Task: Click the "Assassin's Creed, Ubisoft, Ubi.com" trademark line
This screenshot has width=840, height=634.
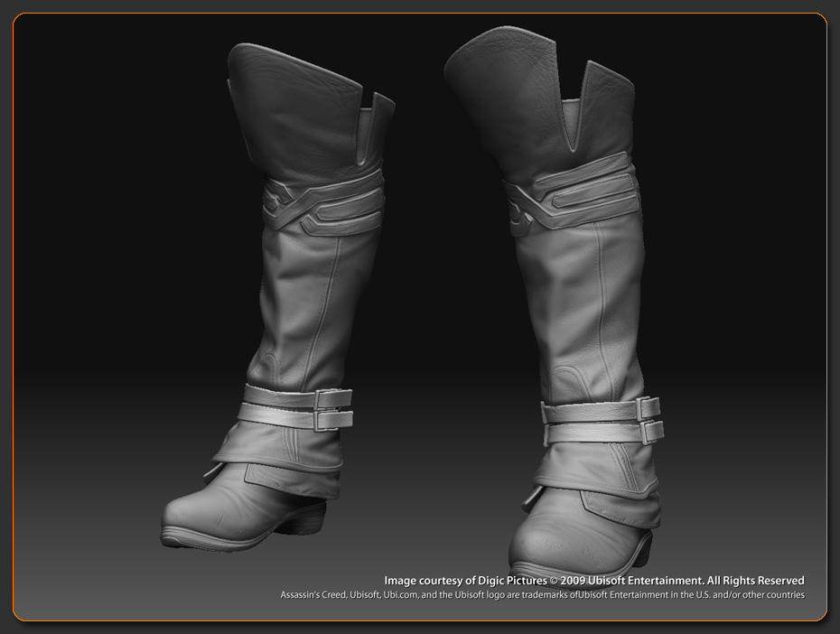Action: pos(542,595)
